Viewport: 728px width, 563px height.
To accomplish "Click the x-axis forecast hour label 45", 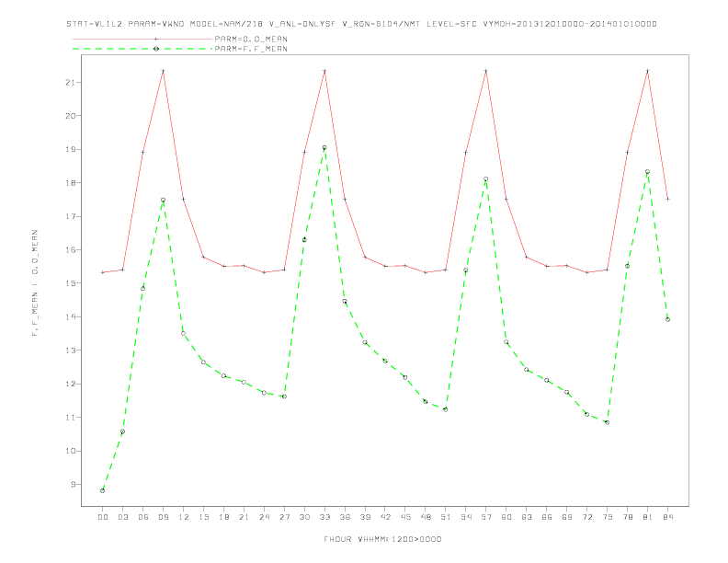I will coord(405,517).
